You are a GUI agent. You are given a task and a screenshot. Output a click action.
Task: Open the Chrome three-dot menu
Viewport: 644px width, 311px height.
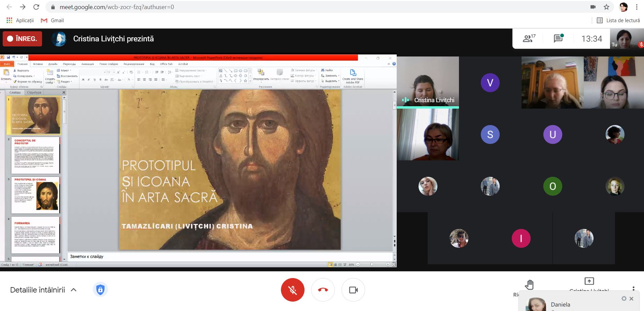[x=637, y=7]
